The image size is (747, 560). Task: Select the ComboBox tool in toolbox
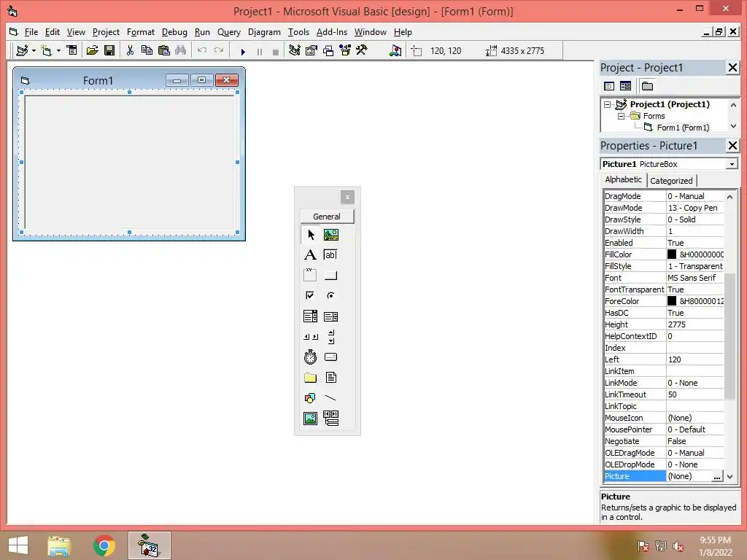point(310,316)
